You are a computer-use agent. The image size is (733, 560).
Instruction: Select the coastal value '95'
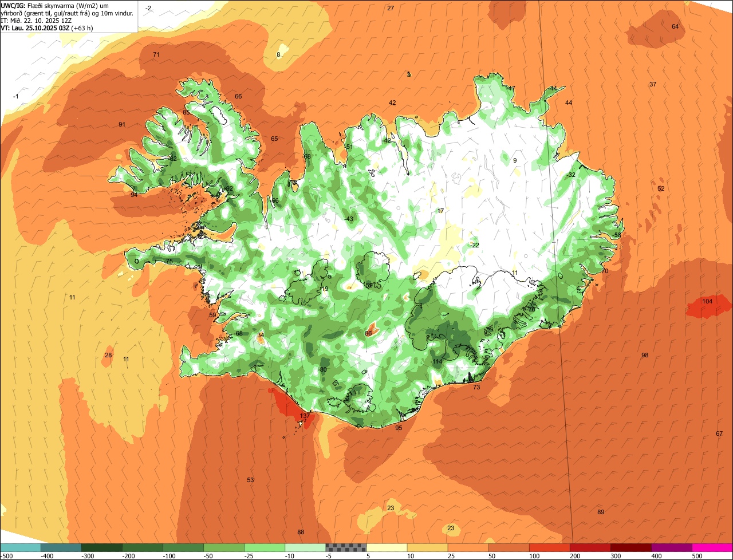(399, 428)
